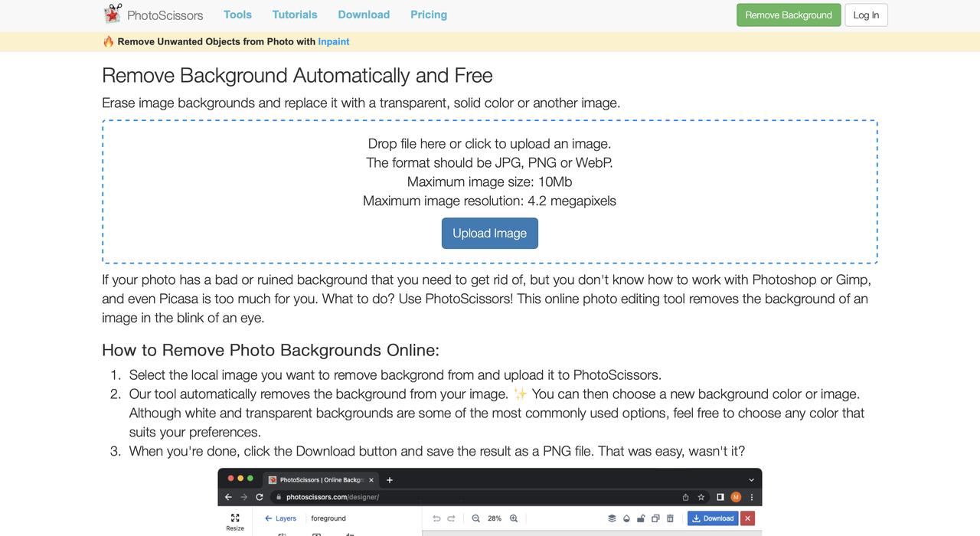Click the 'Maximum image resolution: 4.2 megapixels' text

(489, 201)
